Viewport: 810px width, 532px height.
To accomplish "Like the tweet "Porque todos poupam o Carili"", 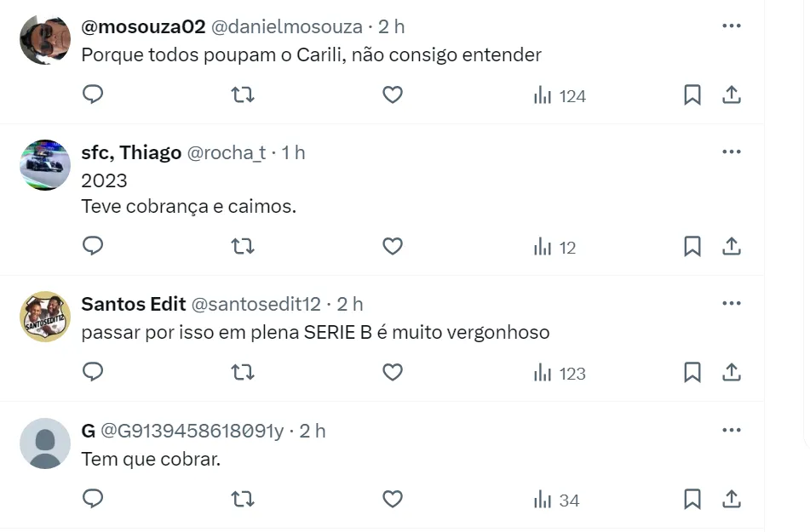I will [392, 95].
